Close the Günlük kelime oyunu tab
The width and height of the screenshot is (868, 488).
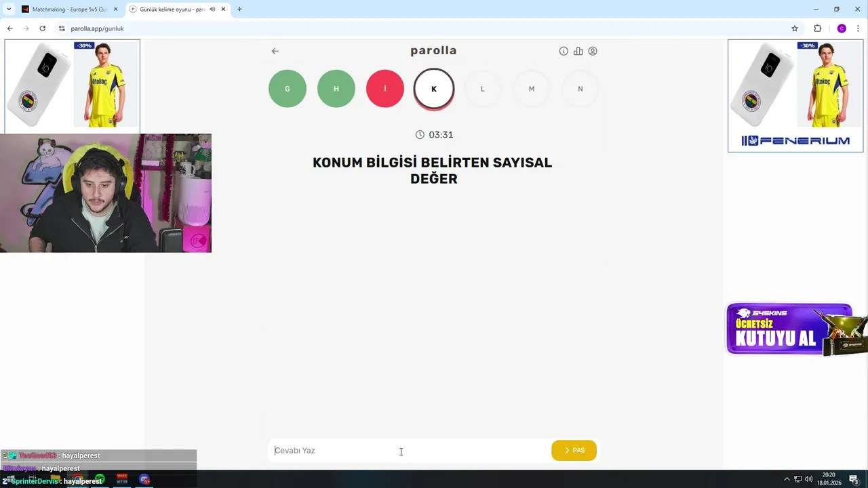223,9
